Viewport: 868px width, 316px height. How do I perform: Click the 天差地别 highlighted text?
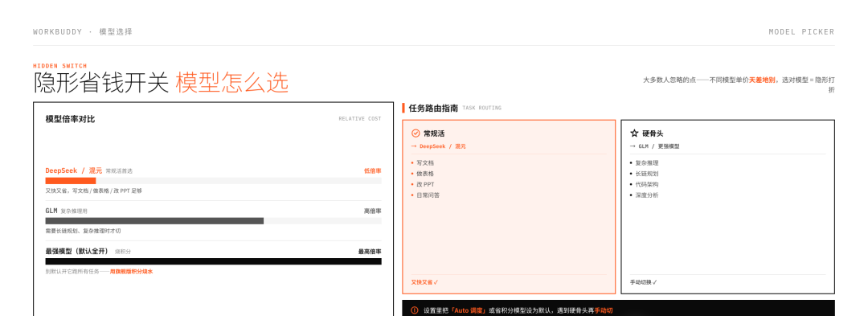point(762,80)
